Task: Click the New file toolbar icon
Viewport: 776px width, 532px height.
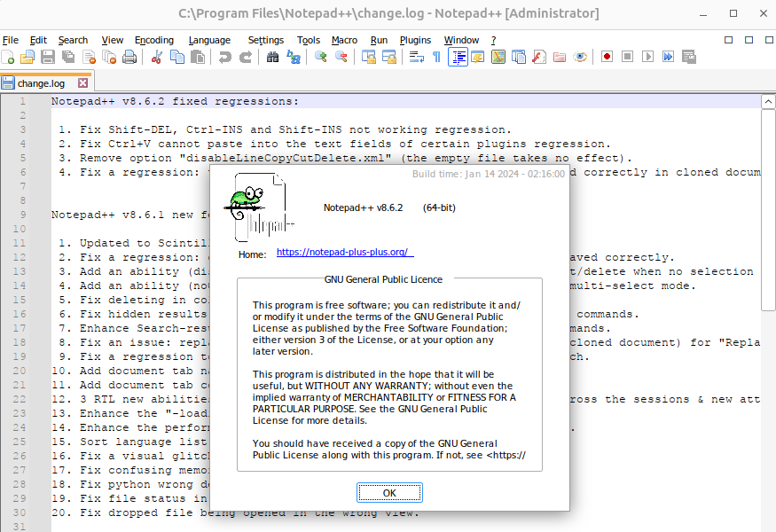Action: (7, 57)
